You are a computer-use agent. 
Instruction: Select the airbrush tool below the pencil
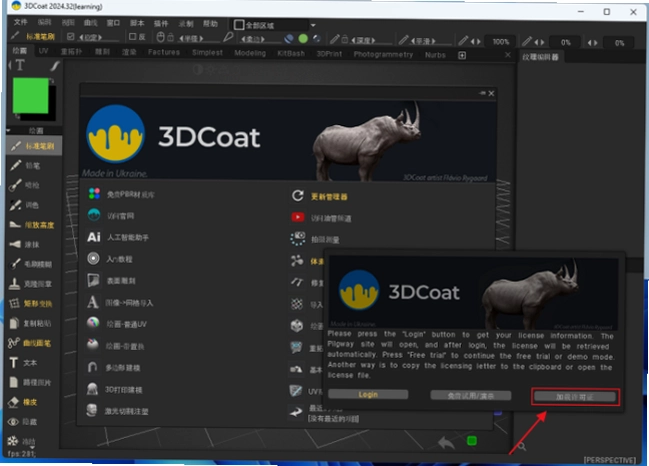(x=25, y=185)
